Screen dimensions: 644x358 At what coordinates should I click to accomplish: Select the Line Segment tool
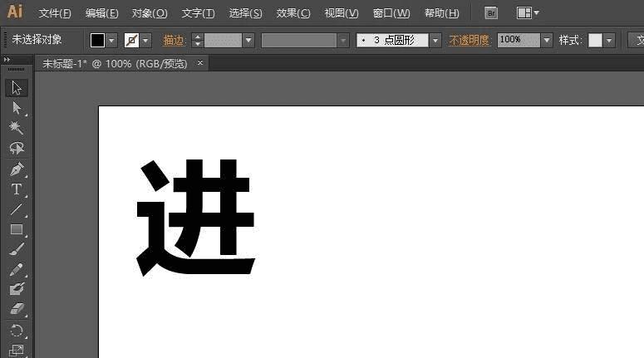17,209
